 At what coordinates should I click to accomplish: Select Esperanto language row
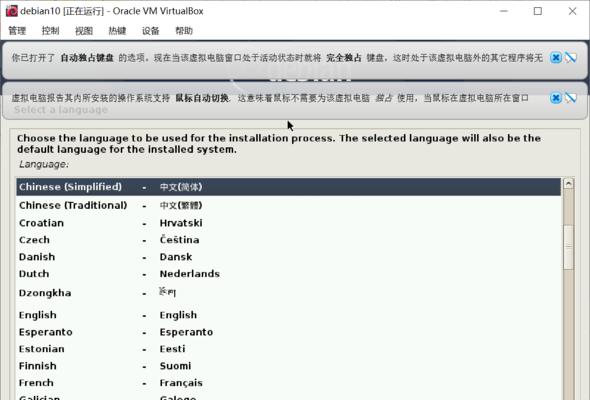pyautogui.click(x=288, y=332)
